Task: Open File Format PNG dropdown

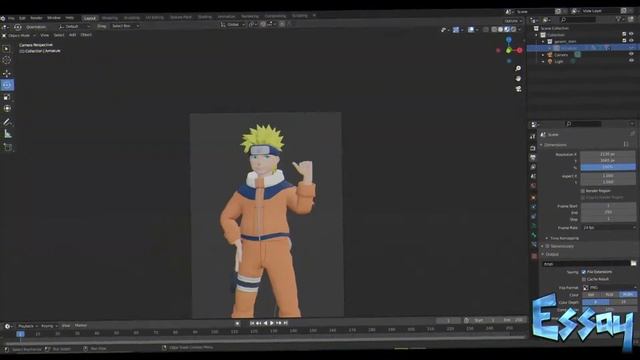Action: 609,288
